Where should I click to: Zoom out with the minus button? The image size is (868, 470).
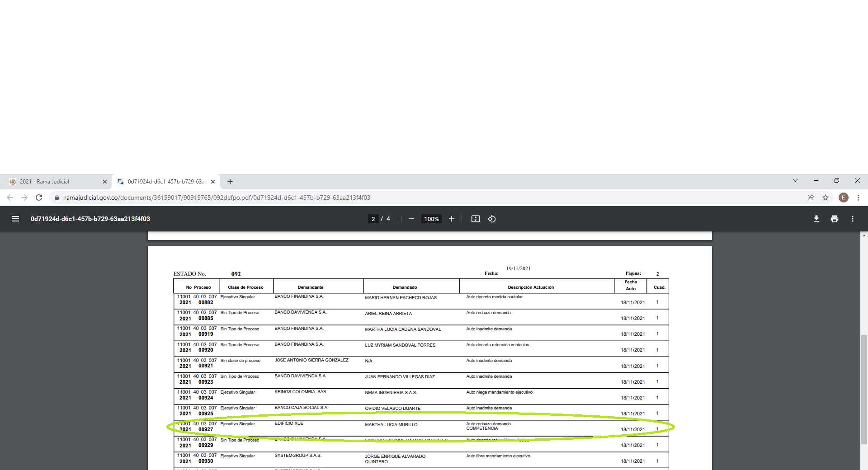click(411, 219)
